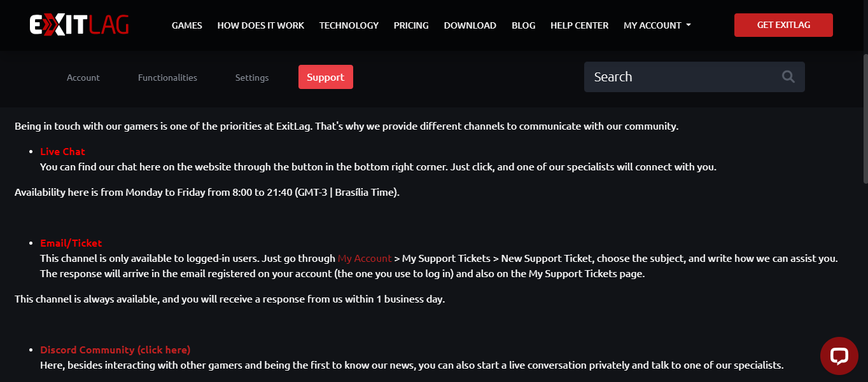The image size is (868, 382).
Task: Open the Technology page
Action: tap(349, 25)
